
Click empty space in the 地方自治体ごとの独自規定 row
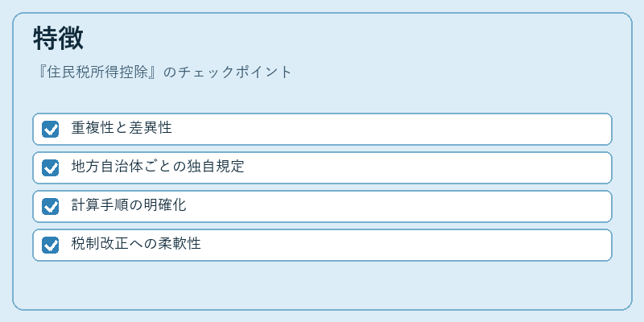click(427, 168)
